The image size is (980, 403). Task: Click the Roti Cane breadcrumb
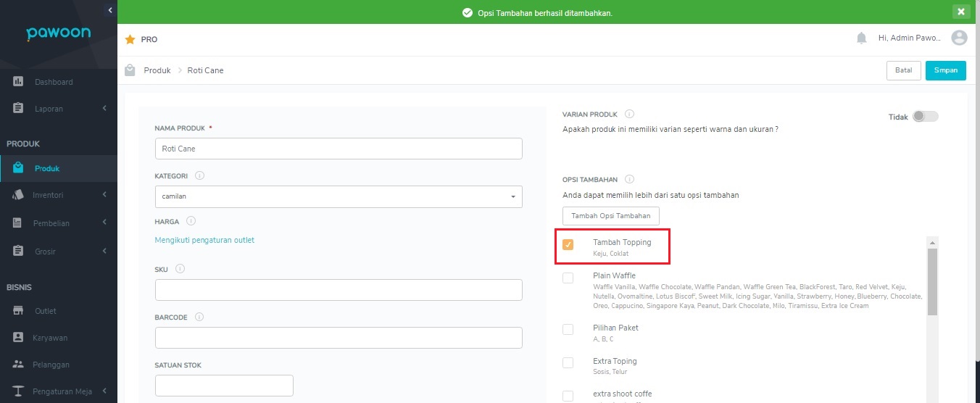(x=205, y=70)
